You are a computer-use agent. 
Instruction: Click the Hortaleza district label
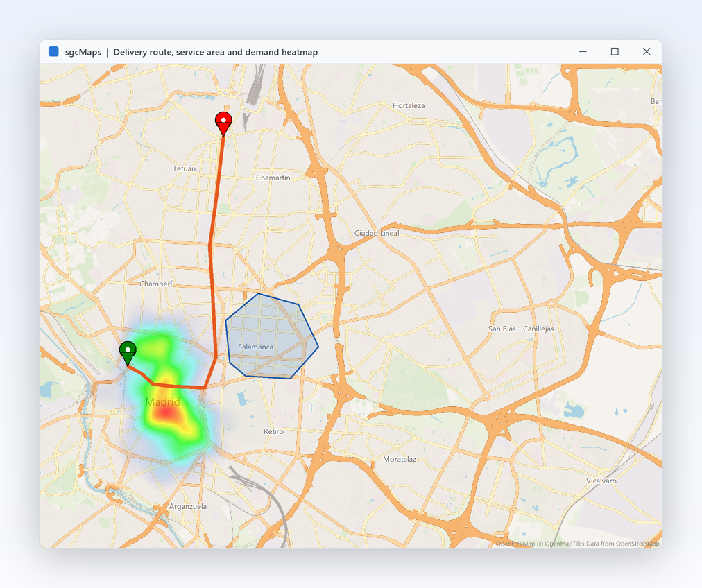[x=409, y=105]
